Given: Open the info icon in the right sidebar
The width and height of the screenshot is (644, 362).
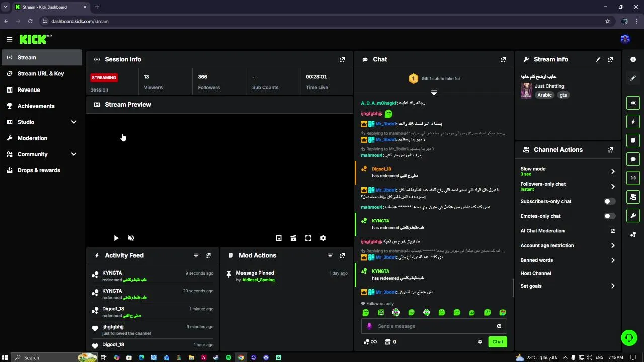Looking at the screenshot, I should point(633,59).
